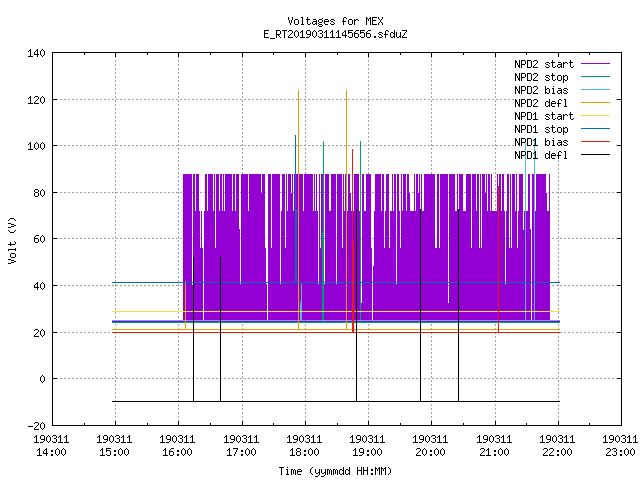Click the 'NPD2 bias' legend label
The image size is (640, 480).
click(541, 90)
